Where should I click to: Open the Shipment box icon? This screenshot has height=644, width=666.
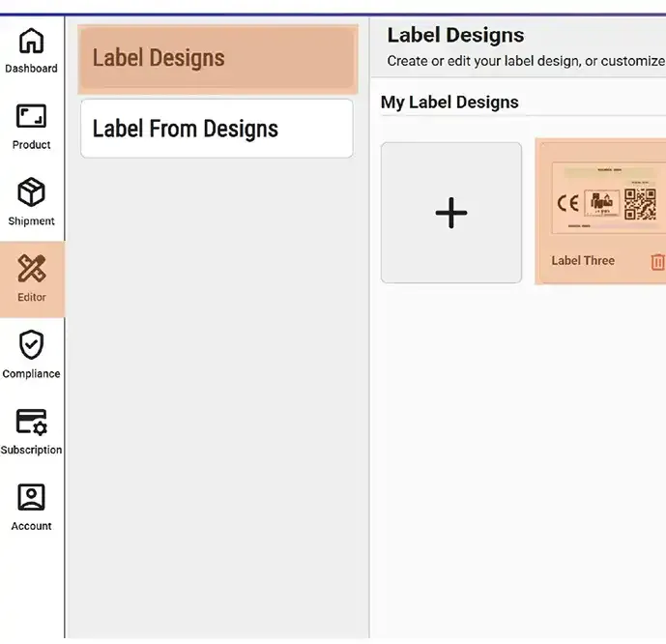coord(31,192)
